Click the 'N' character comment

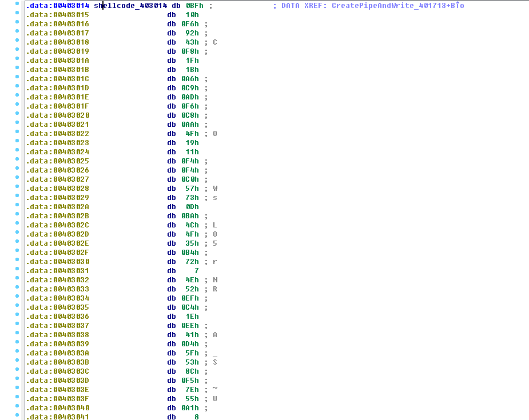(215, 280)
